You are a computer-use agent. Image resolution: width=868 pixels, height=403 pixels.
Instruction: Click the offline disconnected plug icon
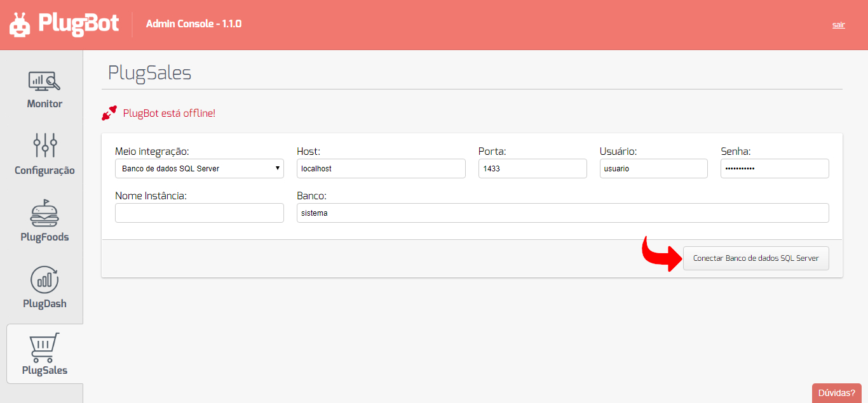click(x=109, y=113)
